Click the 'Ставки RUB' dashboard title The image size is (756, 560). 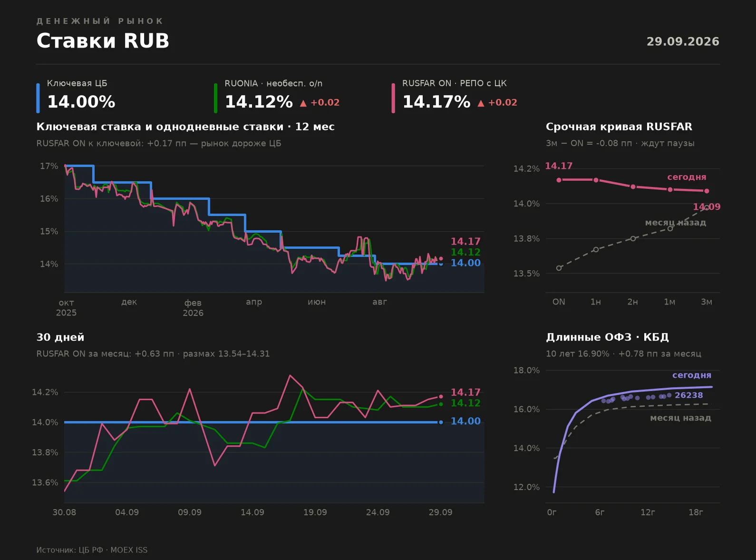[x=103, y=41]
